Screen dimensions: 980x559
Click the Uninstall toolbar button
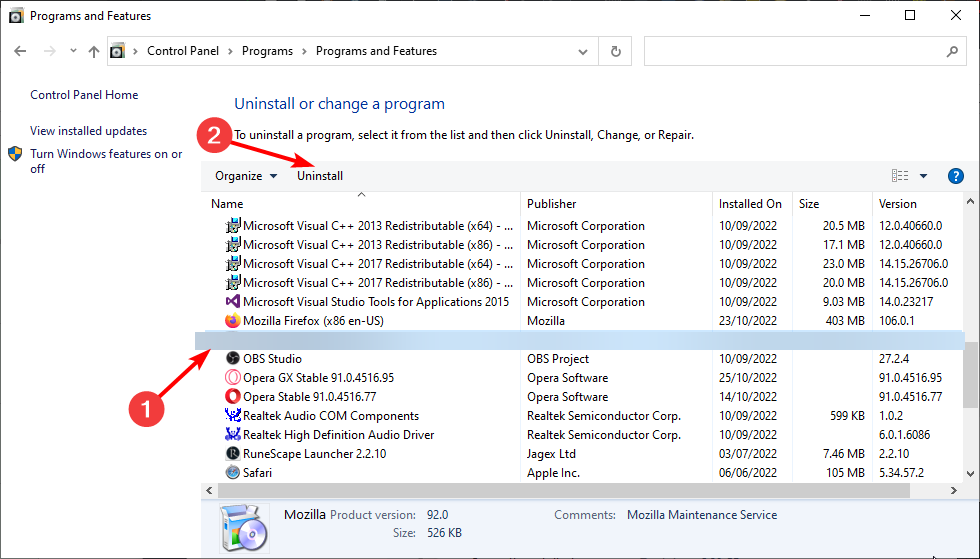pos(320,176)
